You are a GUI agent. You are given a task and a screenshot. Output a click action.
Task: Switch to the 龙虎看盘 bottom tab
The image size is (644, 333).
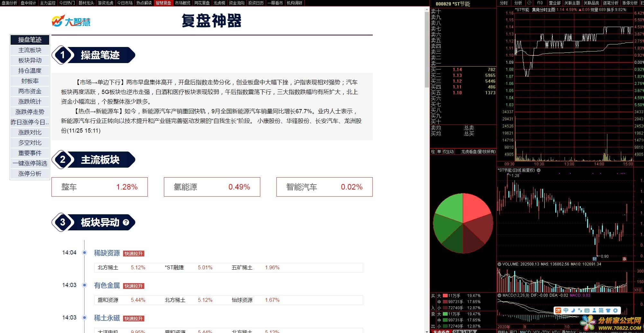point(441,331)
